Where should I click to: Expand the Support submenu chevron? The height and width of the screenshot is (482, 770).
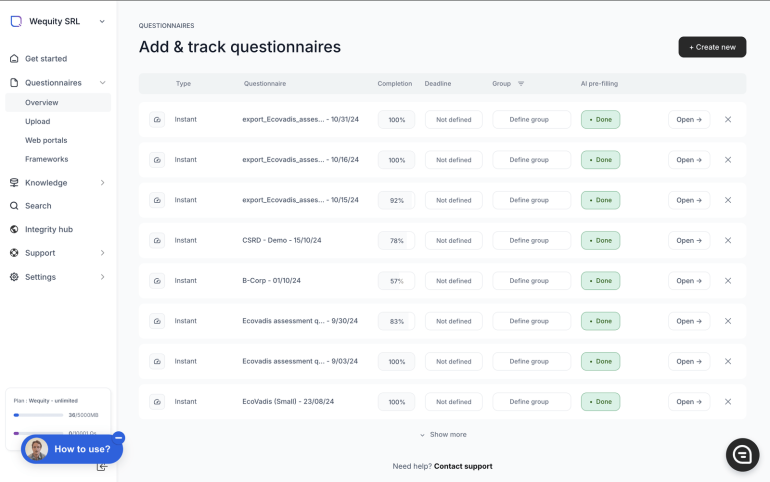point(102,253)
